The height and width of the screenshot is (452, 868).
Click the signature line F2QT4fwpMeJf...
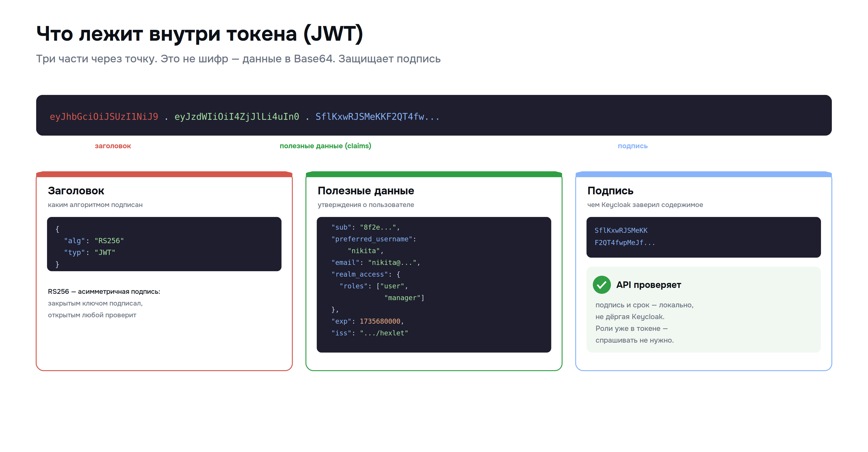625,242
